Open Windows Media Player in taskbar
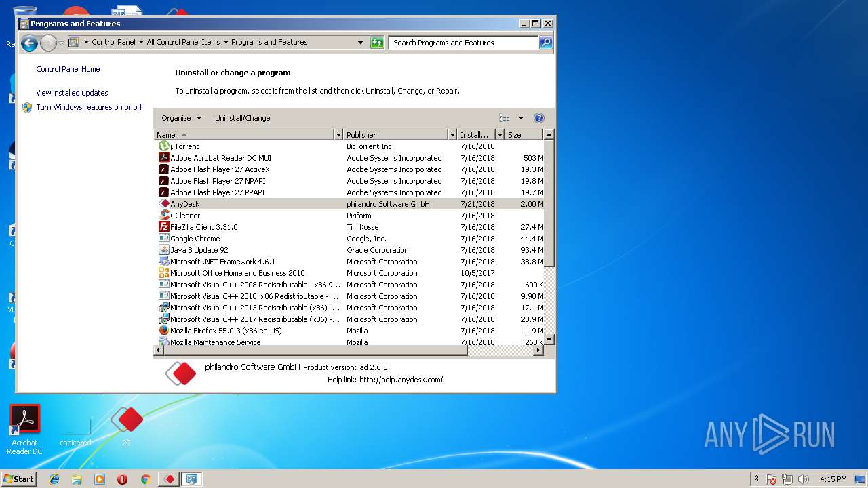 100,479
